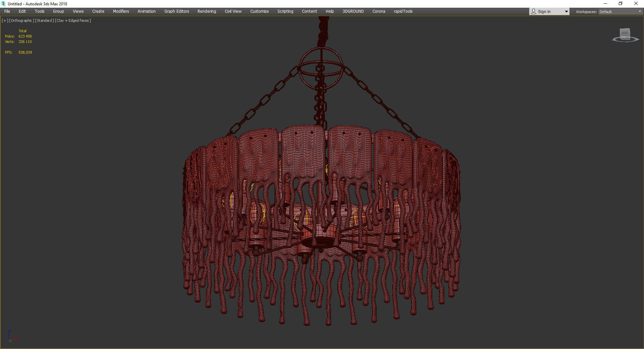Screen dimensions: 644x349
Task: Click the [Orthographic] viewport label
Action: coord(22,20)
